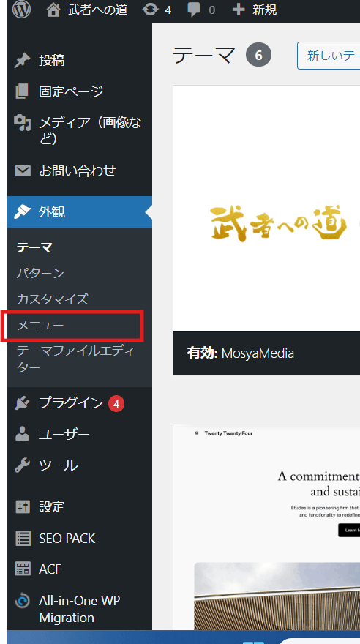360x644 pixels.
Task: Open the WordPress logo menu
Action: pyautogui.click(x=21, y=10)
